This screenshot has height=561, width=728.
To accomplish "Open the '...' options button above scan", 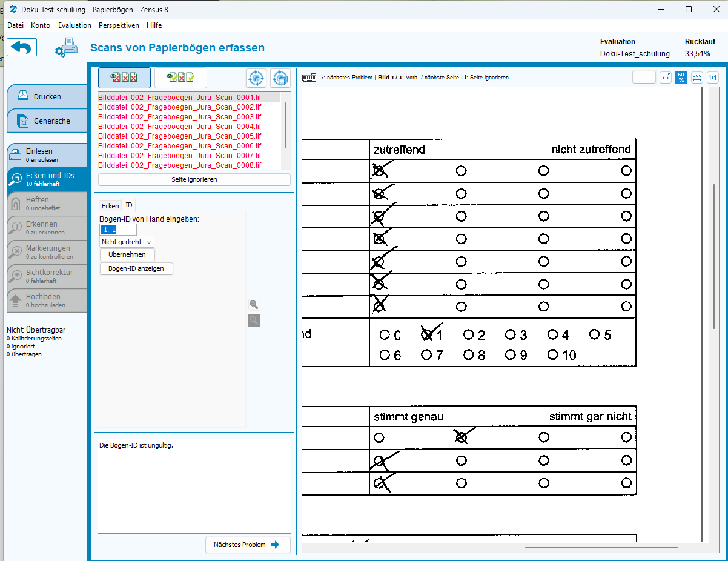I will pyautogui.click(x=644, y=78).
